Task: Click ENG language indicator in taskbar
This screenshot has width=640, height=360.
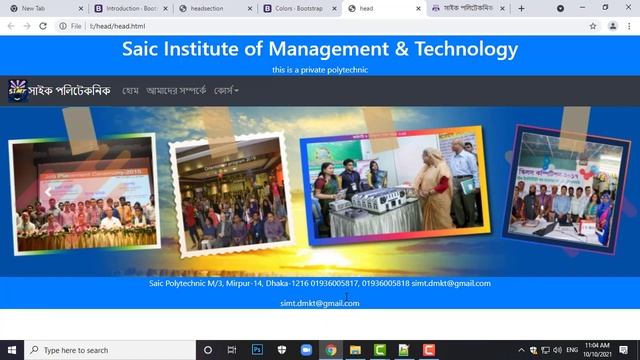Action: 572,350
